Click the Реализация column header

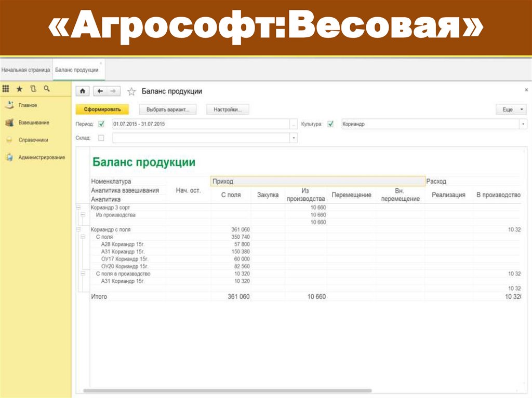(x=448, y=195)
